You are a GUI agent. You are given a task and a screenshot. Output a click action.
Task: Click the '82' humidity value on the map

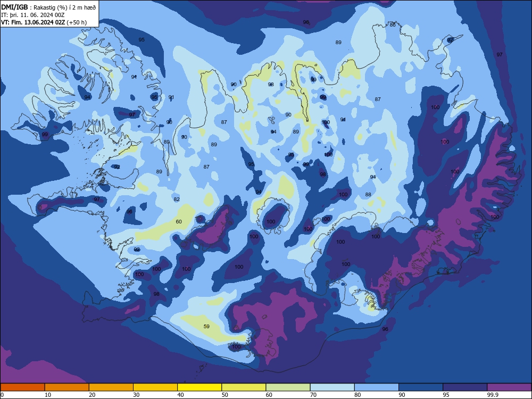click(x=177, y=199)
